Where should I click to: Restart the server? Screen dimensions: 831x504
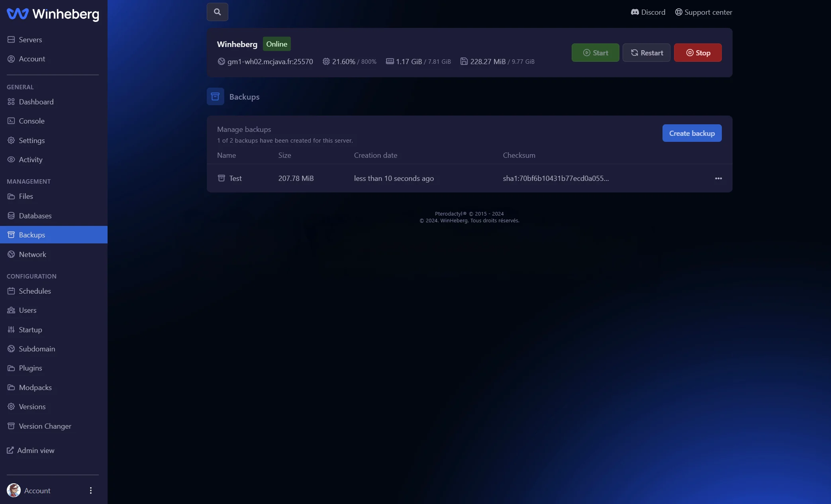[646, 53]
